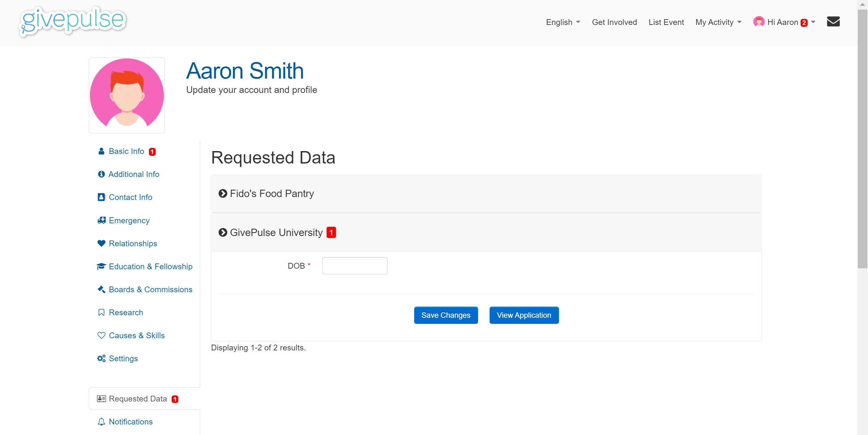Click the Save Changes button

point(446,315)
